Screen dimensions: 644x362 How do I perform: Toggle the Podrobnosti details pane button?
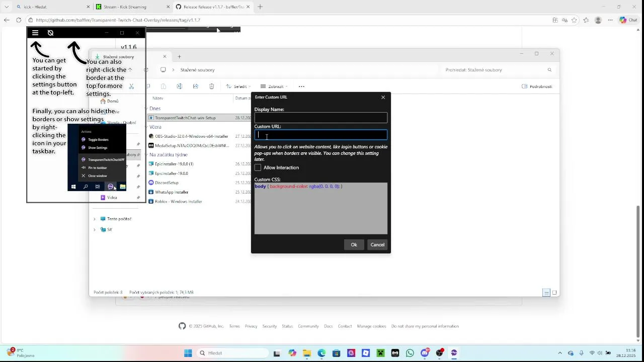537,86
